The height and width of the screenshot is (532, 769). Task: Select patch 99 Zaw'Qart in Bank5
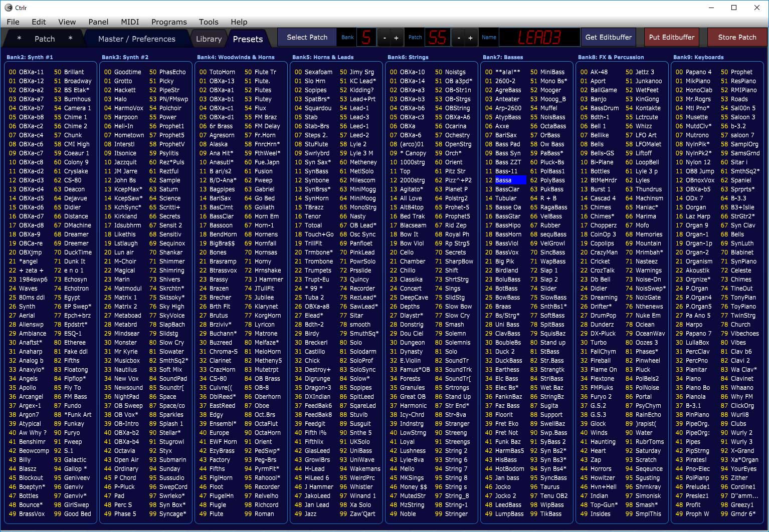point(357,514)
